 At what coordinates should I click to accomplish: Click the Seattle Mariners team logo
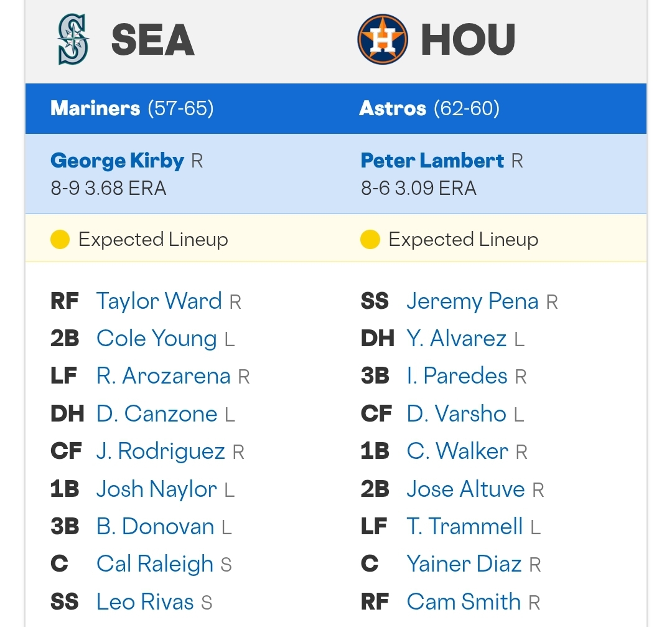coord(73,39)
